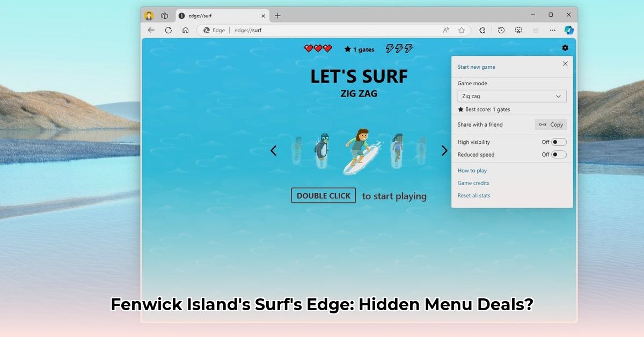Image resolution: width=644 pixels, height=337 pixels.
Task: Toggle Reduced speed switch
Action: pyautogui.click(x=559, y=155)
